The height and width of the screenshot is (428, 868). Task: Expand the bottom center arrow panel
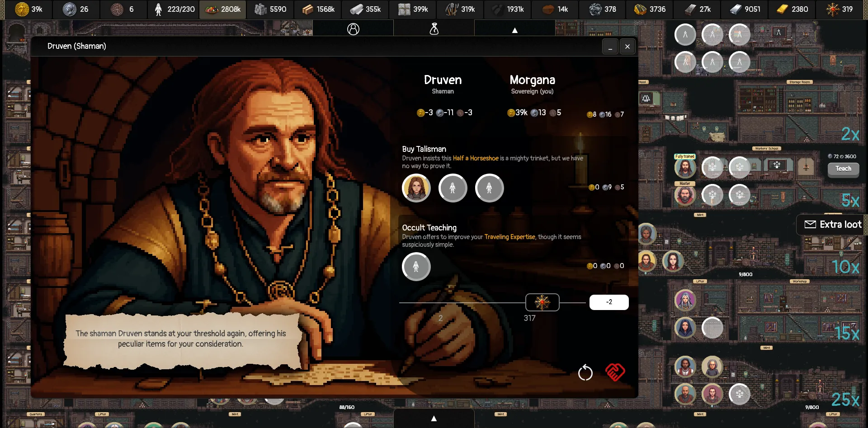click(434, 418)
